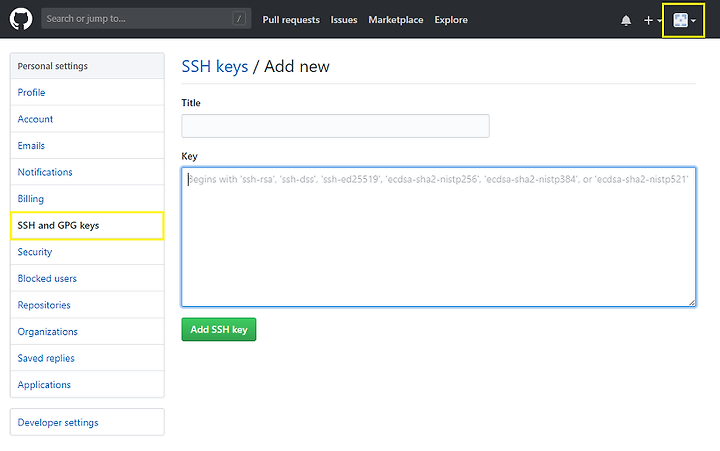
Task: Click the Personal settings header
Action: click(87, 66)
